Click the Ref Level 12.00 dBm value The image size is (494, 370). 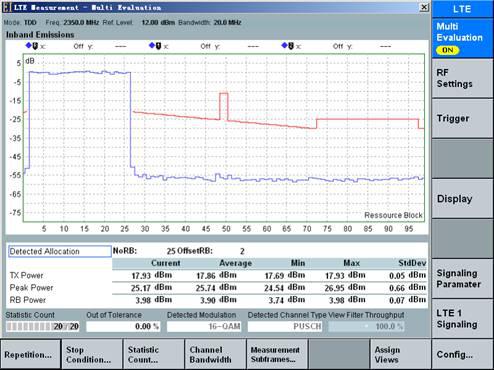[158, 23]
